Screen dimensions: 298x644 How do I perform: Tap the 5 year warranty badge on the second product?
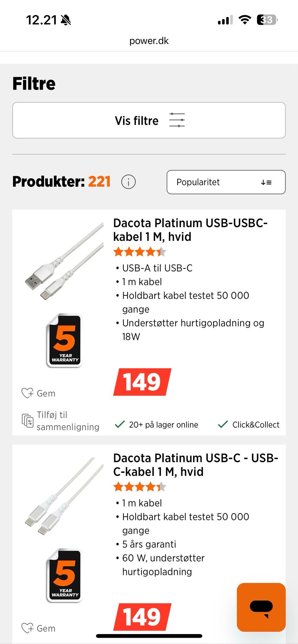[x=65, y=575]
